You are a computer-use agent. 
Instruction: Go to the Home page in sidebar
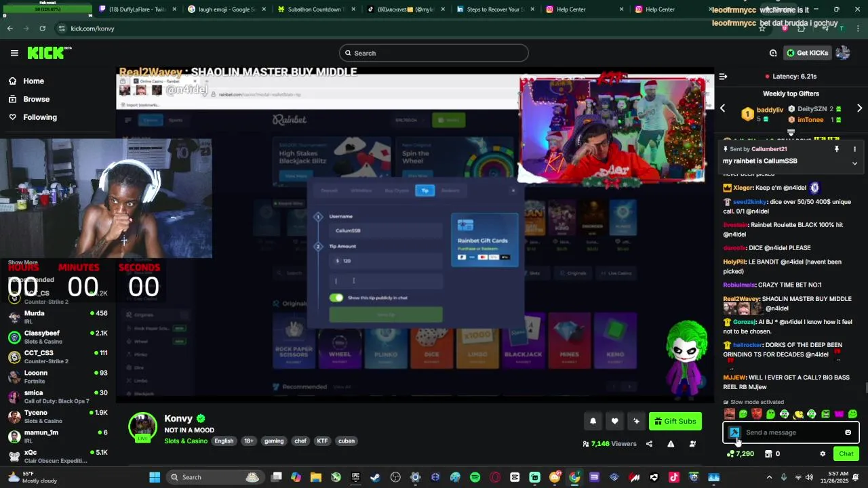(x=33, y=81)
